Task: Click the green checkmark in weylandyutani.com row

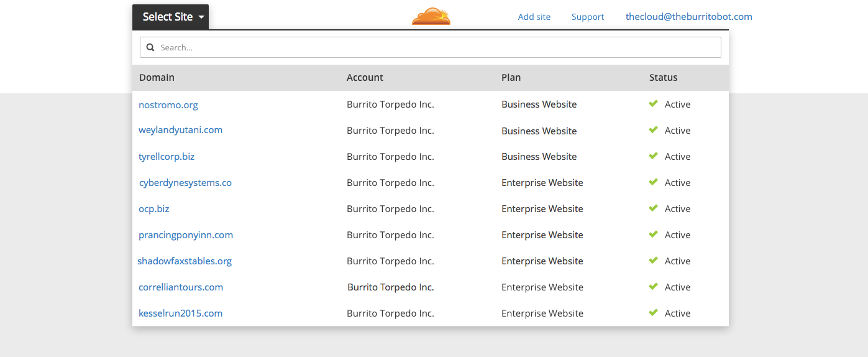Action: 653,130
